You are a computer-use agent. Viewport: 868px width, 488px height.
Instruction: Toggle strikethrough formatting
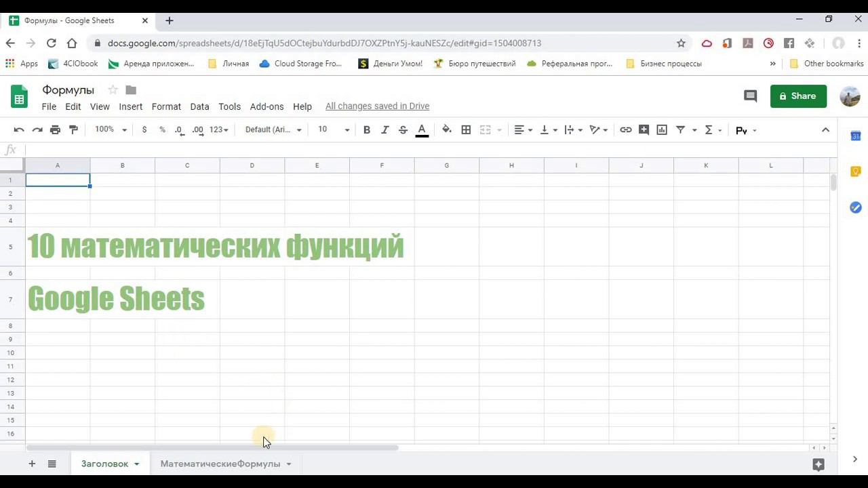[403, 129]
